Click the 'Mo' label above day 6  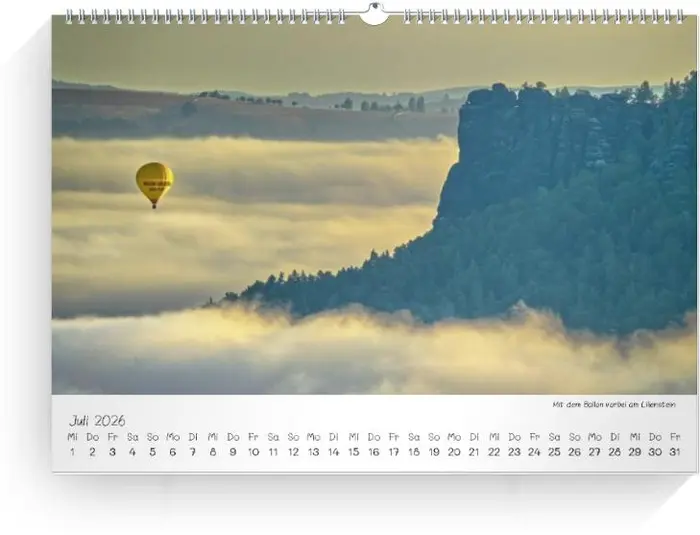[x=173, y=437]
